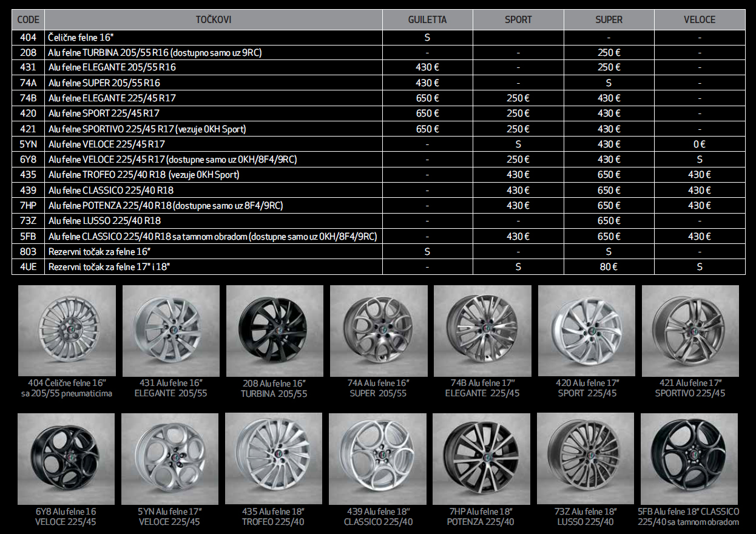Click 'Alu felne SPORT 225/45 R17' text
Image resolution: width=756 pixels, height=534 pixels.
pyautogui.click(x=104, y=113)
